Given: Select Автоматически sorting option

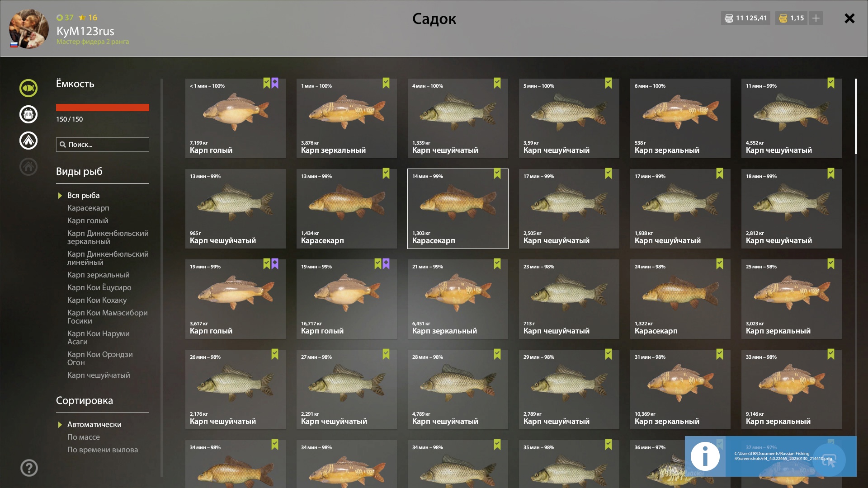Looking at the screenshot, I should coord(94,425).
